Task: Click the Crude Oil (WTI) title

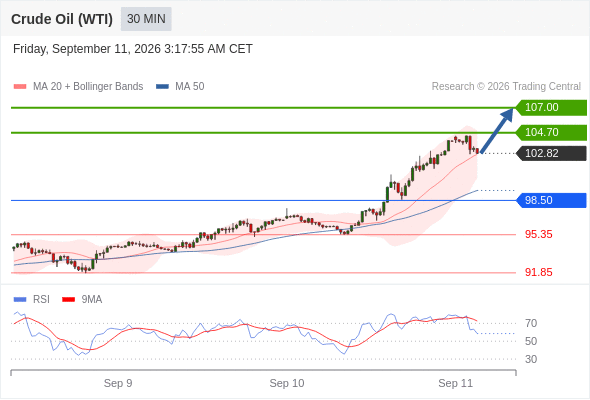Action: (x=62, y=19)
